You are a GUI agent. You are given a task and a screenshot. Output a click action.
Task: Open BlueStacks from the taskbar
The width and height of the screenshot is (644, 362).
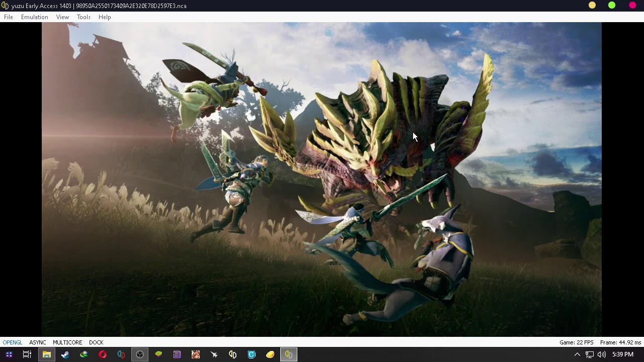[158, 354]
